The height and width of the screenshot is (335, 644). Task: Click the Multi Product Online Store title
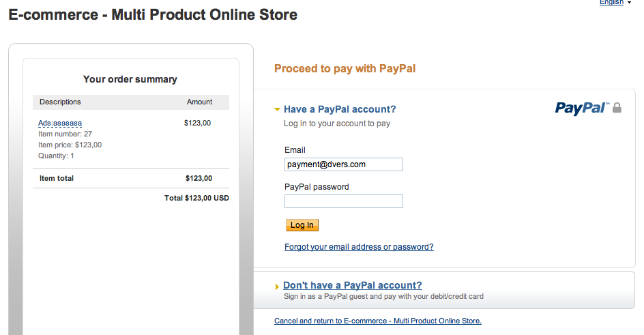153,14
